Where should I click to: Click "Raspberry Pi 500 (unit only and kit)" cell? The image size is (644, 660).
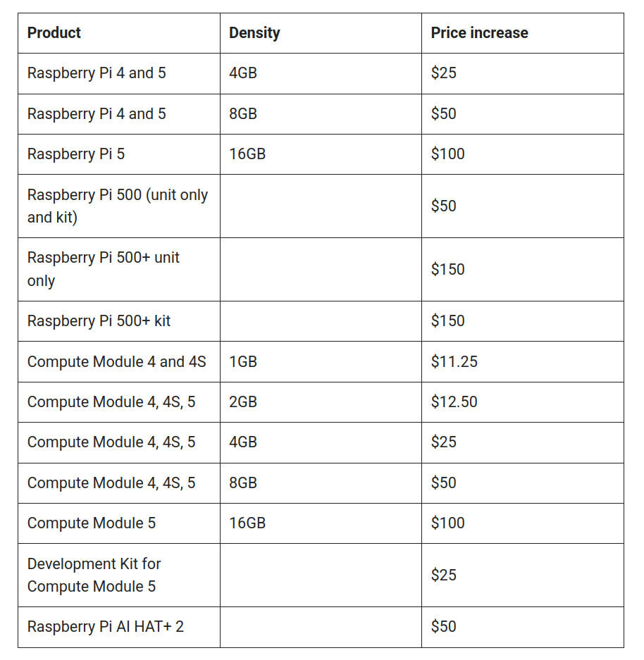(118, 206)
